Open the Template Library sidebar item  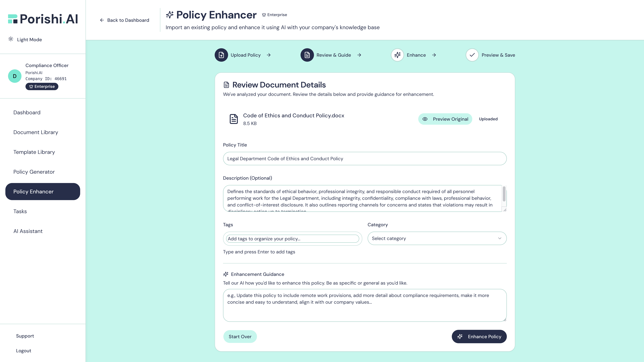pyautogui.click(x=34, y=152)
